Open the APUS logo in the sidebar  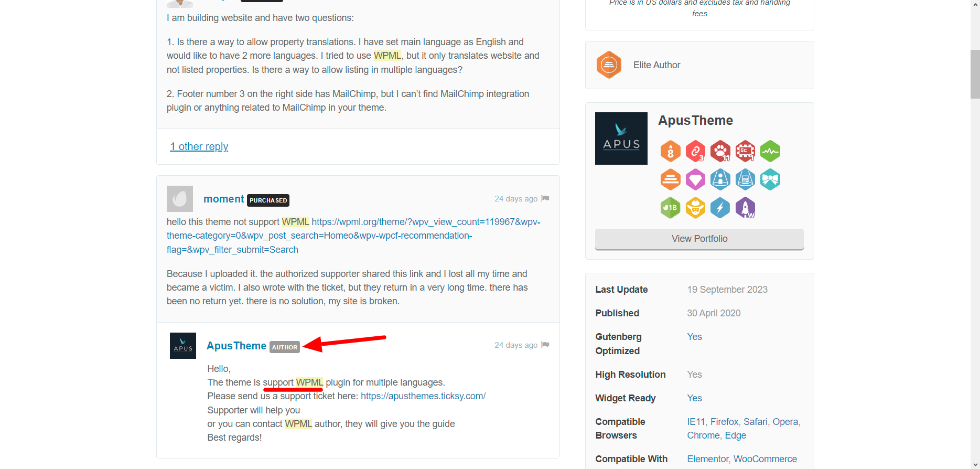point(621,138)
